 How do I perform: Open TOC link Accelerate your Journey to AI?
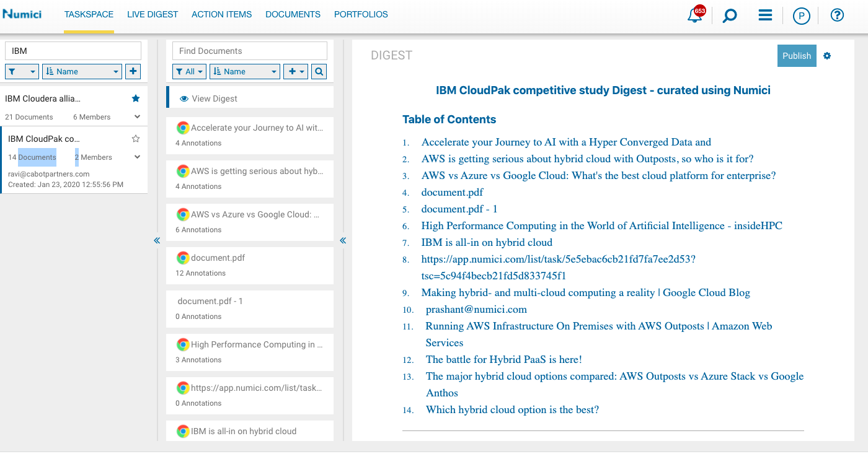pos(566,142)
